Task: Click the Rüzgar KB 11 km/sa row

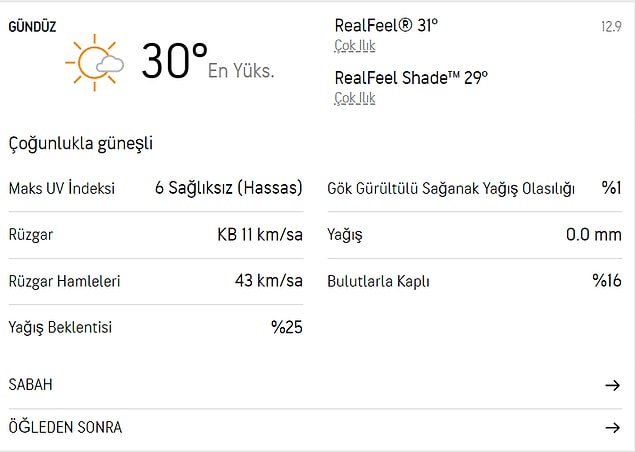Action: (156, 235)
